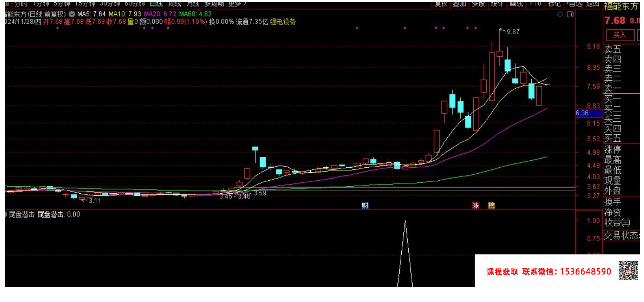This screenshot has height=302, width=644.
Task: Click the 多股 toolbar button
Action: [478, 3]
